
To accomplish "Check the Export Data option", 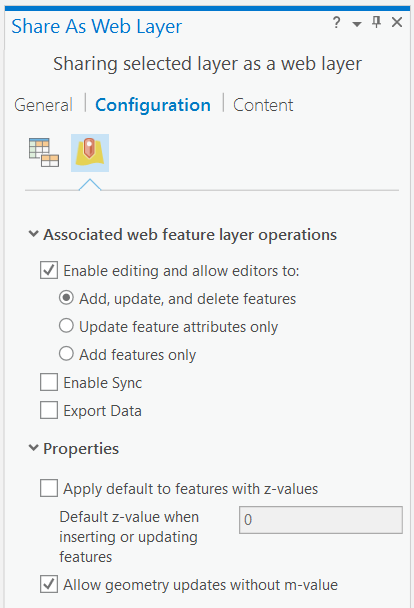I will 49,410.
